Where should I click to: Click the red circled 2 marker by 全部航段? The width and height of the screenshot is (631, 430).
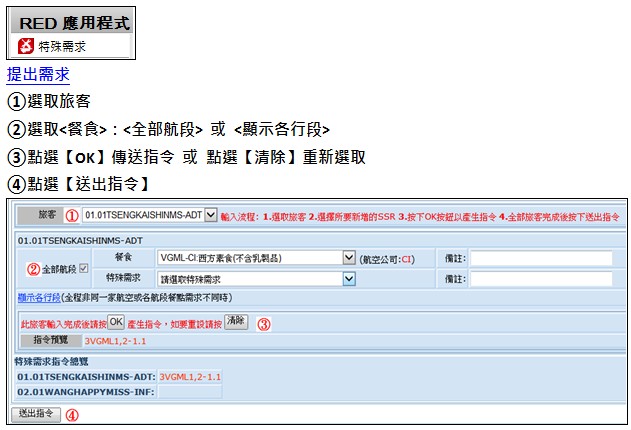click(33, 268)
